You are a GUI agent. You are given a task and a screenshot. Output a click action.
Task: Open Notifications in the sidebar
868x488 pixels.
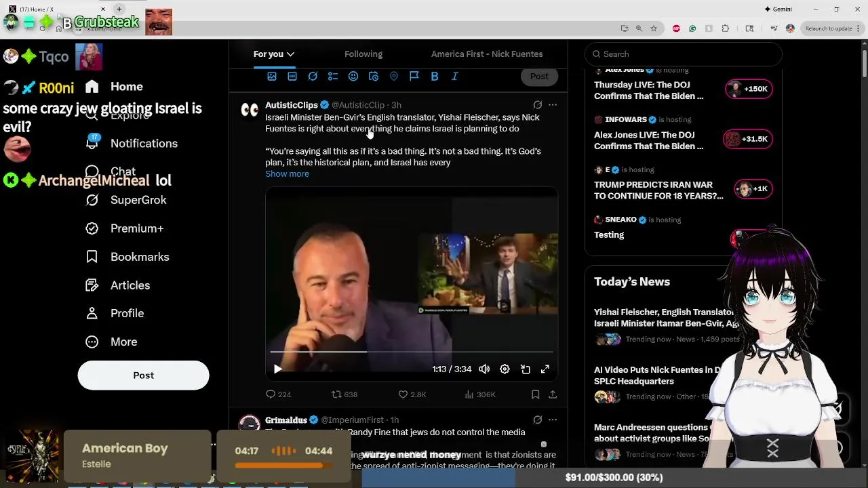pos(132,144)
